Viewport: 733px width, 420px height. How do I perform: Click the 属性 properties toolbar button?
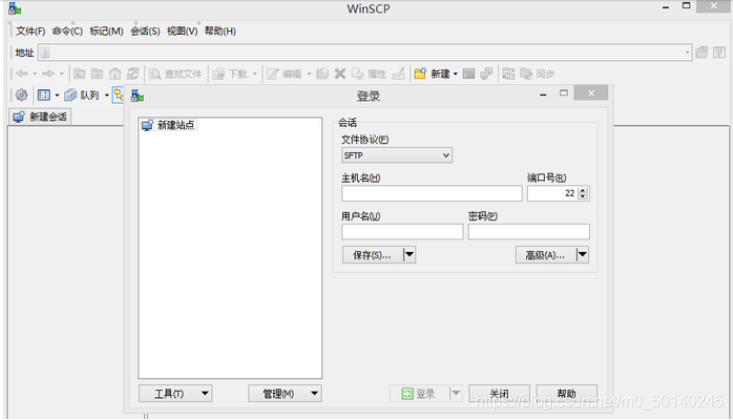point(369,74)
